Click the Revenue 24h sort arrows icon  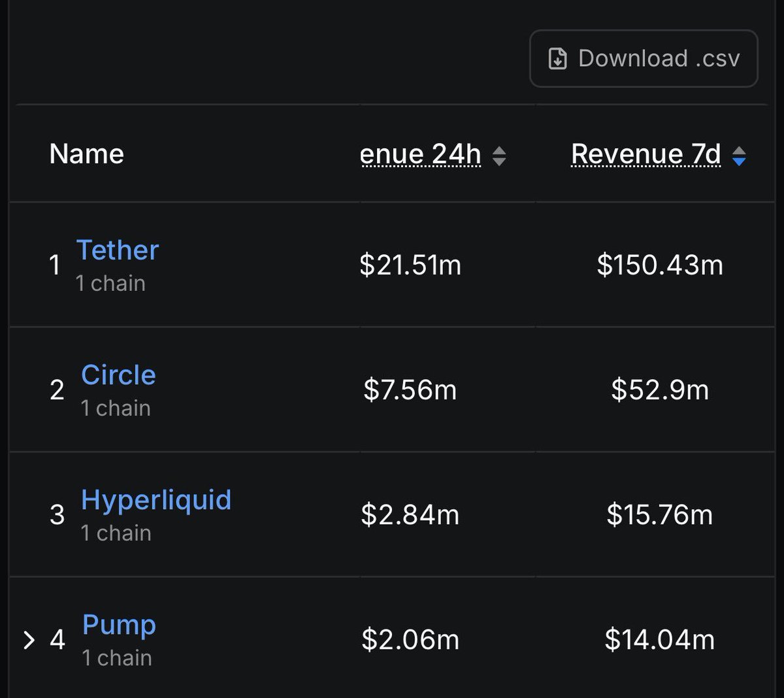click(x=499, y=156)
